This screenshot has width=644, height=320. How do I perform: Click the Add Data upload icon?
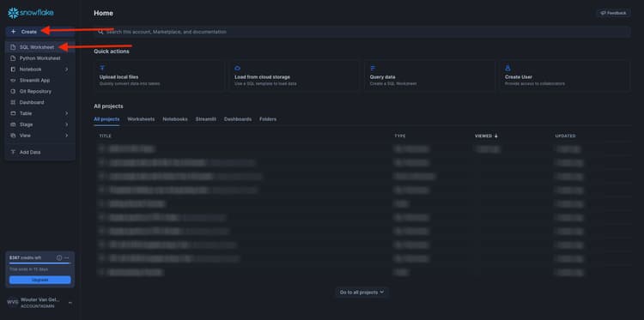point(13,152)
